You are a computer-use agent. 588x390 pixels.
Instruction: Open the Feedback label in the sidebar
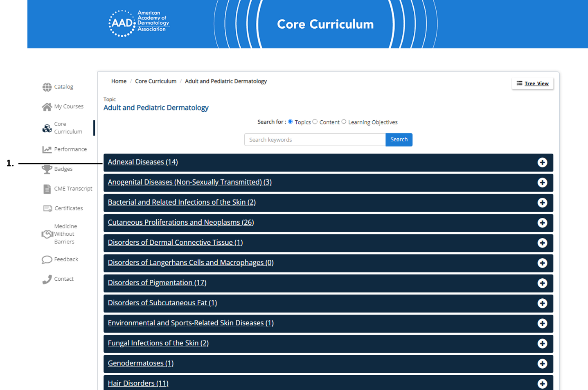(x=66, y=259)
